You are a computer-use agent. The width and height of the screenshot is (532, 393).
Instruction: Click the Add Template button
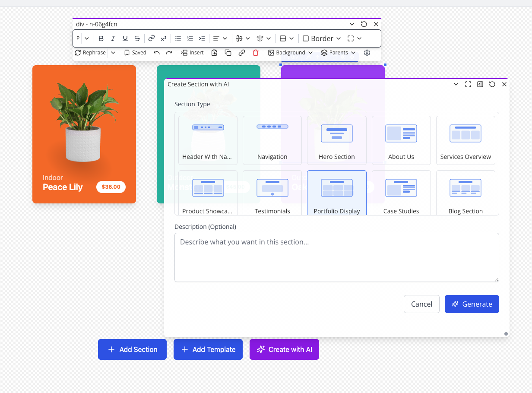coord(208,349)
